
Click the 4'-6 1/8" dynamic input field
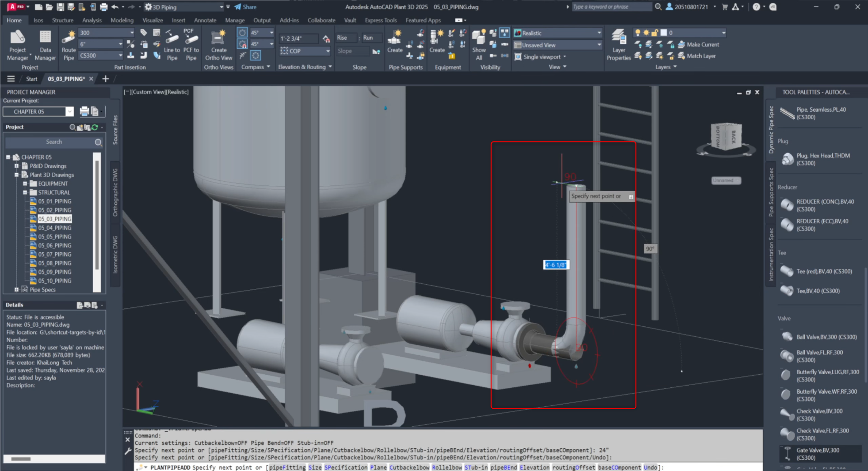click(x=556, y=265)
